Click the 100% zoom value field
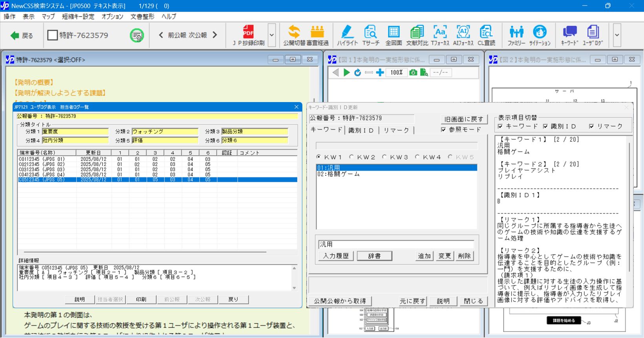The image size is (644, 338). pyautogui.click(x=396, y=73)
